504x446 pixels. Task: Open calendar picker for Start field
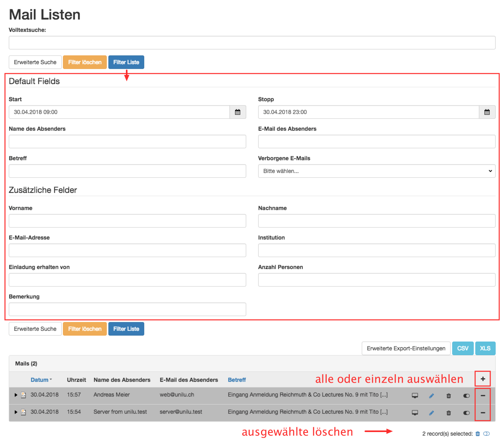point(238,112)
